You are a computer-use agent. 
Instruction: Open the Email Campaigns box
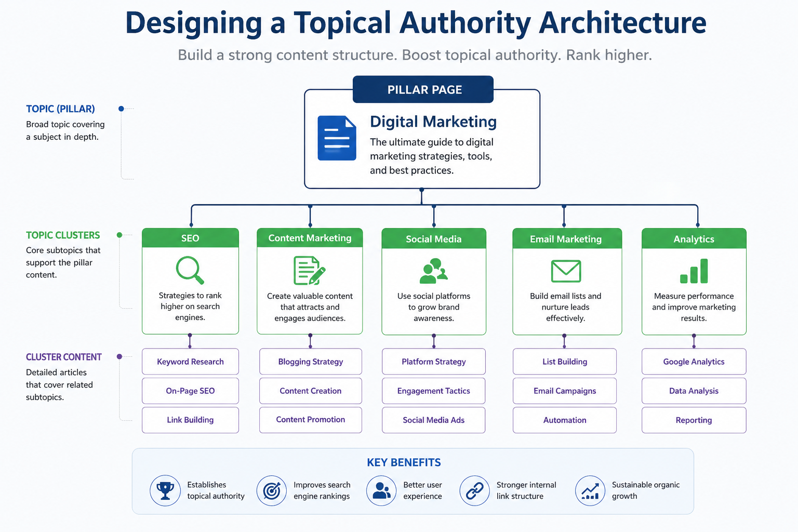[565, 391]
